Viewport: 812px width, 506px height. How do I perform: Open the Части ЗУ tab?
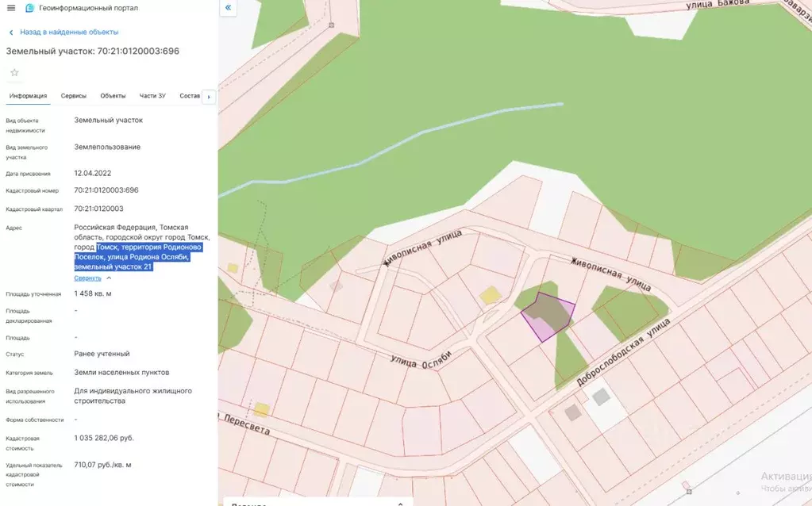click(x=152, y=96)
